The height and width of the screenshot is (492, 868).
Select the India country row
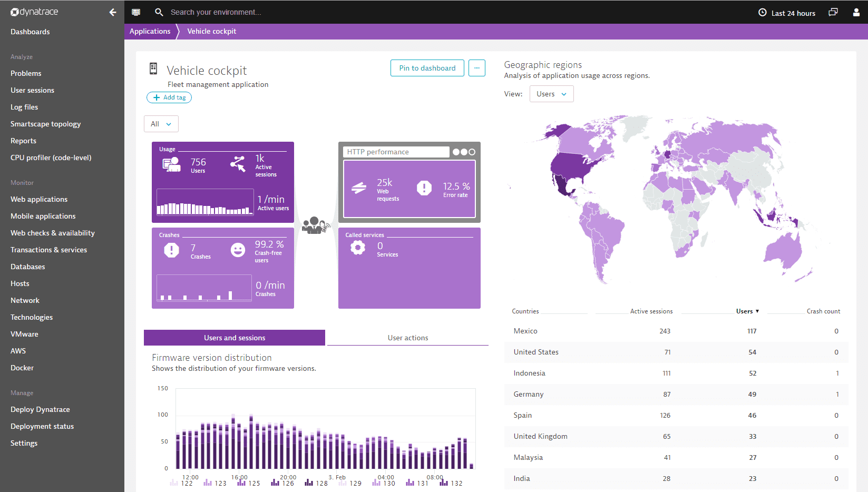point(676,478)
